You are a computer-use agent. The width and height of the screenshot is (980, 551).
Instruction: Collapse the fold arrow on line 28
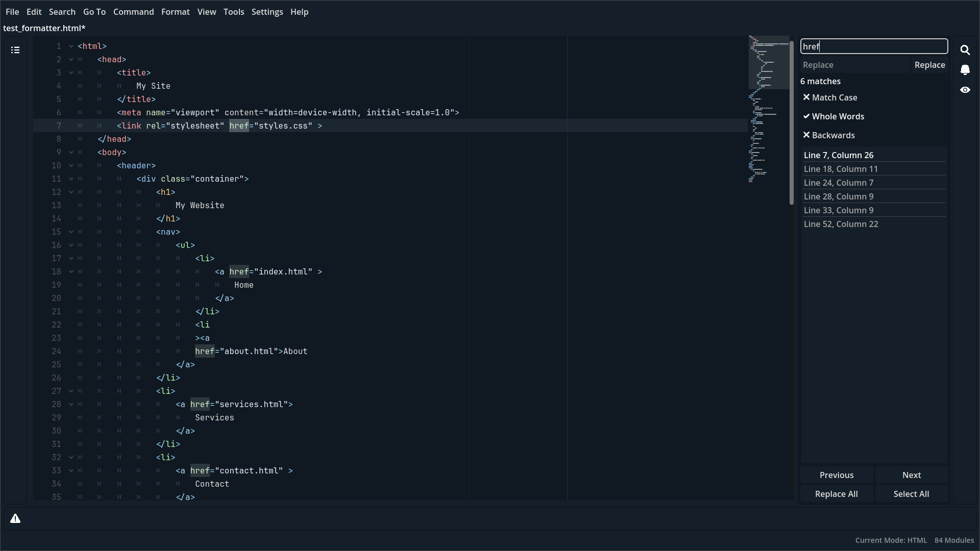coord(71,404)
